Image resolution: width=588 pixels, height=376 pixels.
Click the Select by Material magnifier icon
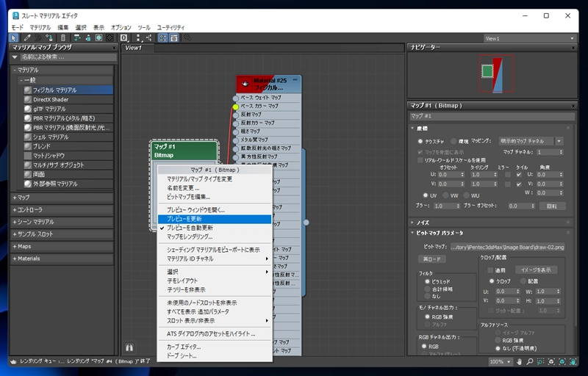coord(187,38)
